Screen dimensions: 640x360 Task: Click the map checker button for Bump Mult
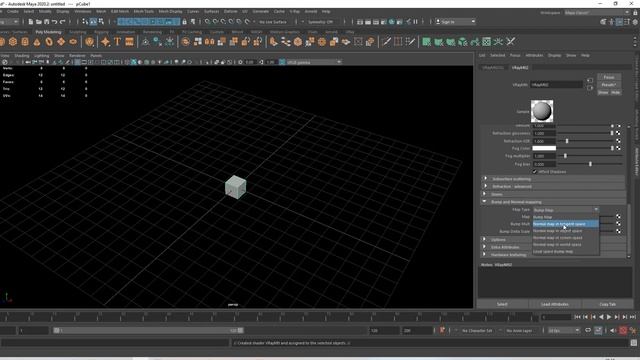click(x=618, y=224)
